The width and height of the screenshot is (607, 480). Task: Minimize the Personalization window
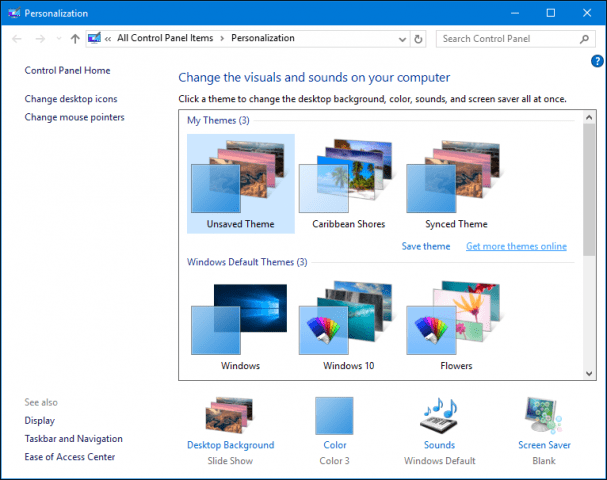point(514,13)
